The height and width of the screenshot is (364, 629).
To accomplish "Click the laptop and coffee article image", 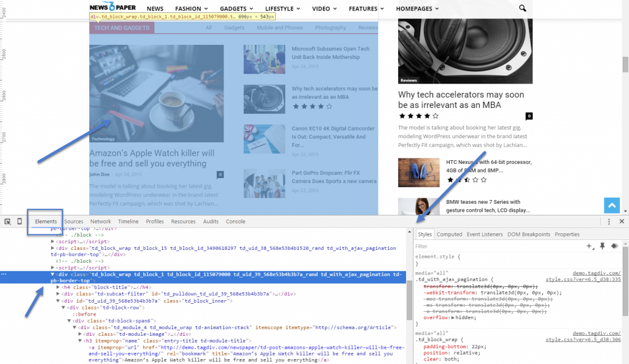I will 157,93.
